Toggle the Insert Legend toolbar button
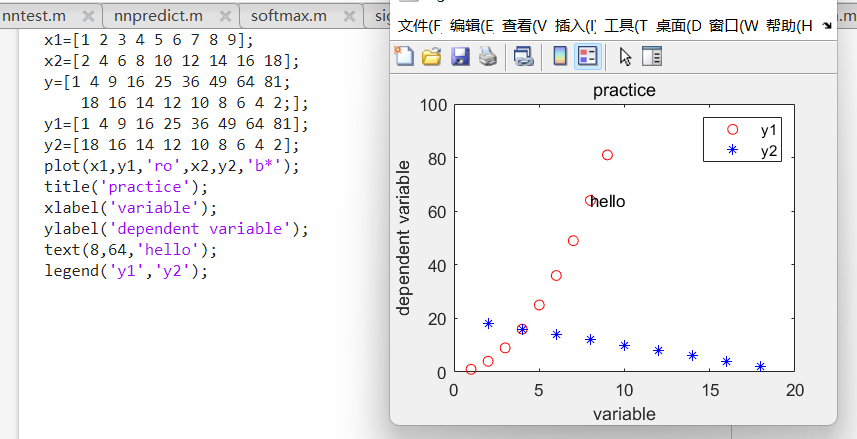 click(588, 56)
